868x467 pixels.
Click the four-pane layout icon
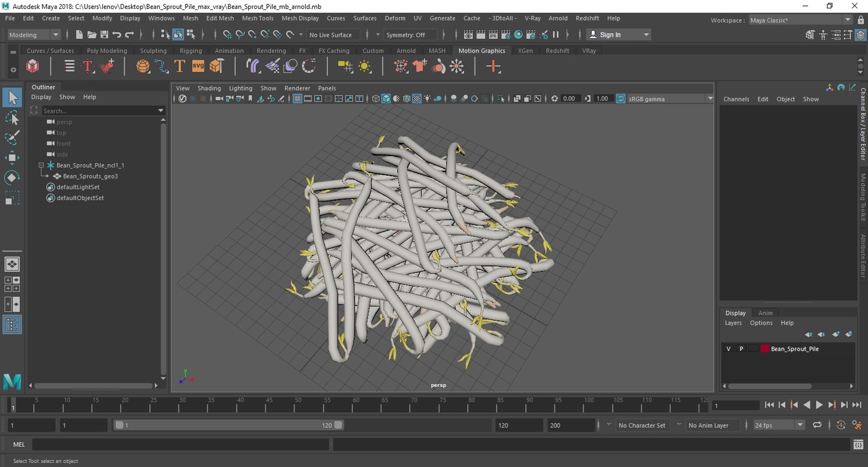pos(12,284)
